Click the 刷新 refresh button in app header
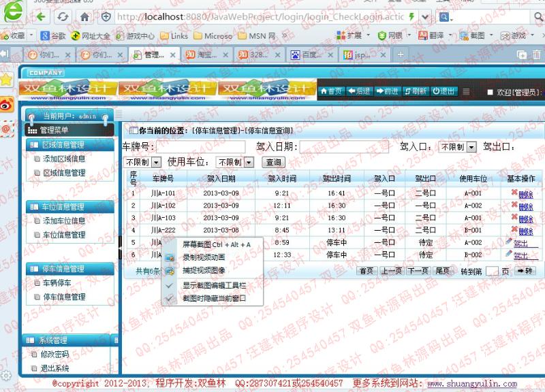 [x=416, y=91]
